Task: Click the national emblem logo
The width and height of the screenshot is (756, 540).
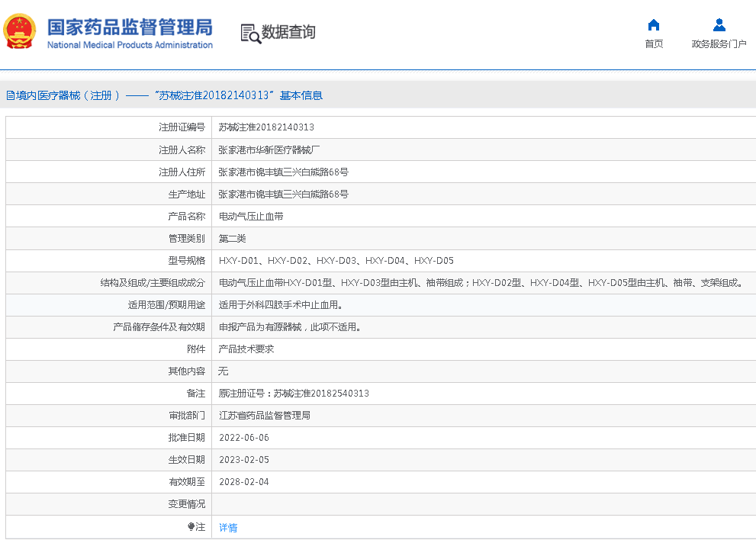Action: point(19,31)
